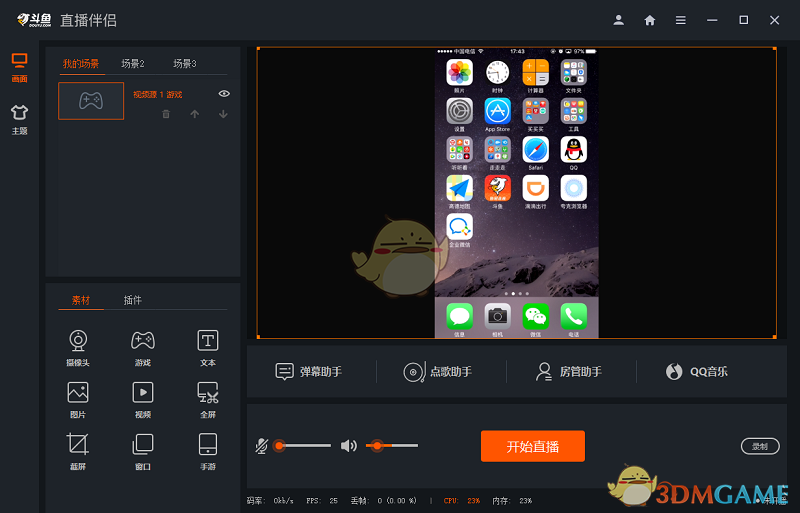Open 房管助手 room manager assistant
Viewport: 800px width, 513px height.
[568, 372]
